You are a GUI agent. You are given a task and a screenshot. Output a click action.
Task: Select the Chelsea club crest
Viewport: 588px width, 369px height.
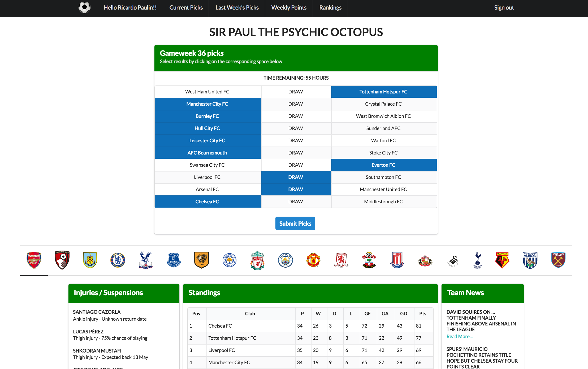coord(118,260)
